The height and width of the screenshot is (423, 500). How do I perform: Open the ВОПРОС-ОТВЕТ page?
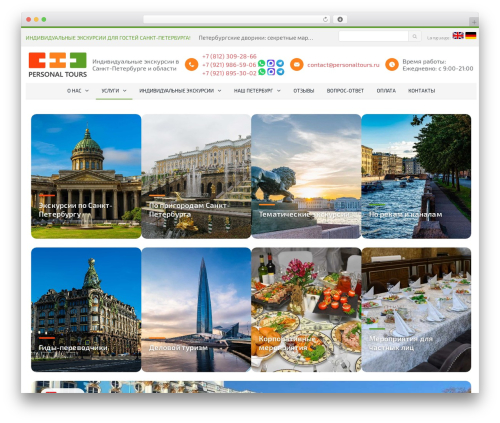345,91
